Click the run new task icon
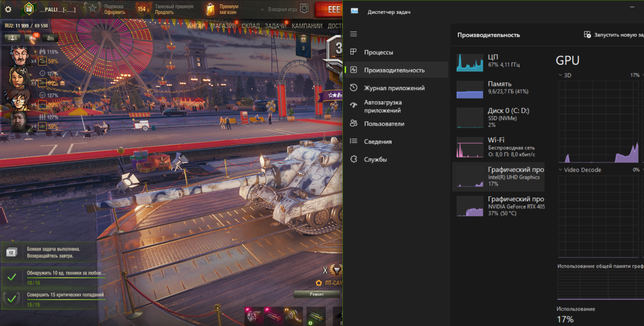The width and height of the screenshot is (644, 326). 587,34
